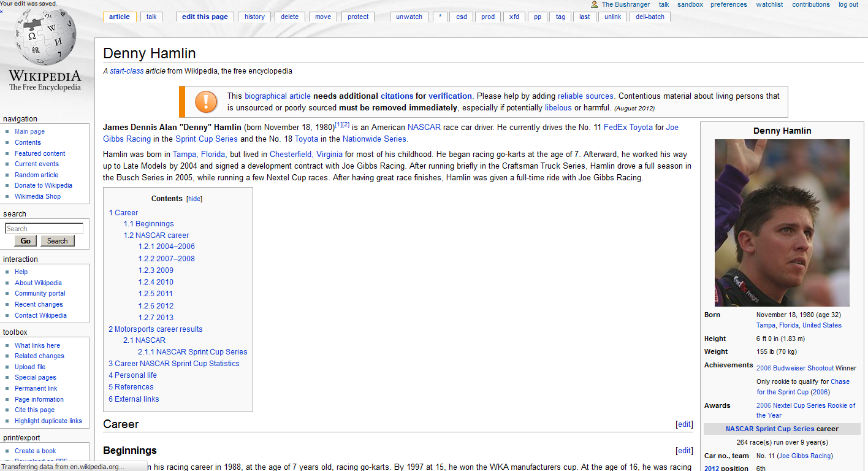Open the Random article link
Image resolution: width=868 pixels, height=471 pixels.
point(36,175)
